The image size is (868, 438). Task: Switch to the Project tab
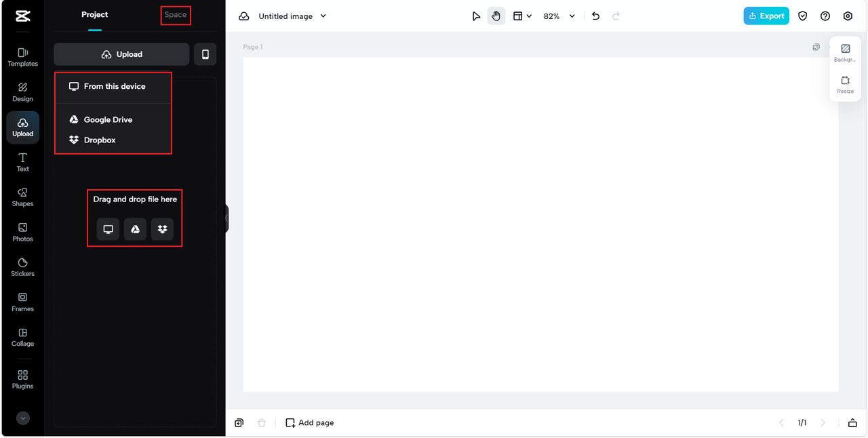click(94, 15)
